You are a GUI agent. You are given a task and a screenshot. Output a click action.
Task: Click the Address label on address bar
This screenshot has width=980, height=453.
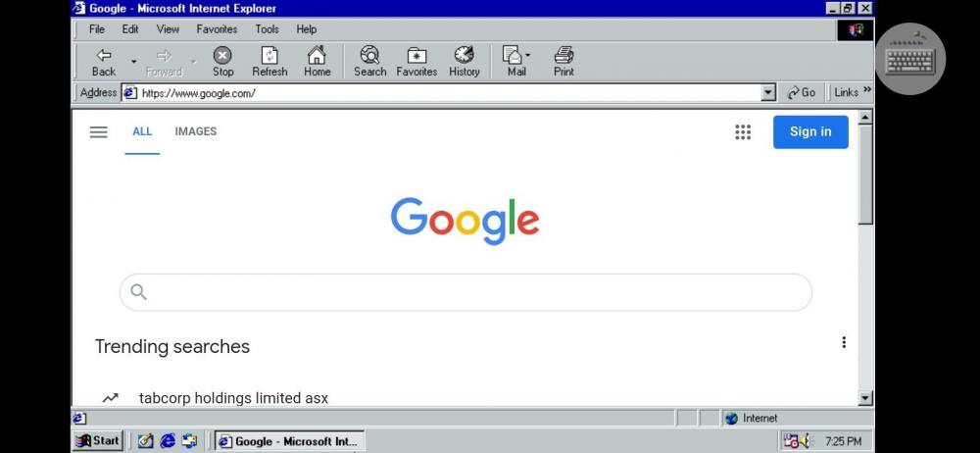pos(98,92)
